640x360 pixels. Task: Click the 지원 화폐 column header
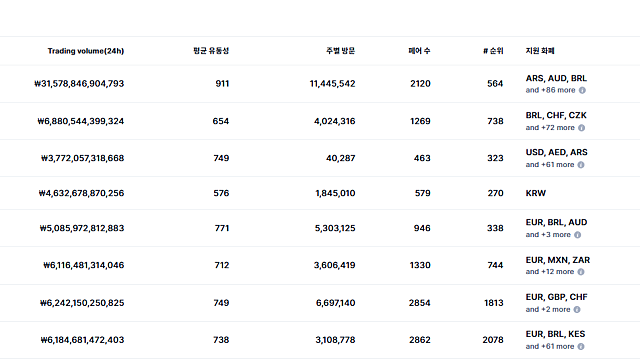[x=540, y=51]
